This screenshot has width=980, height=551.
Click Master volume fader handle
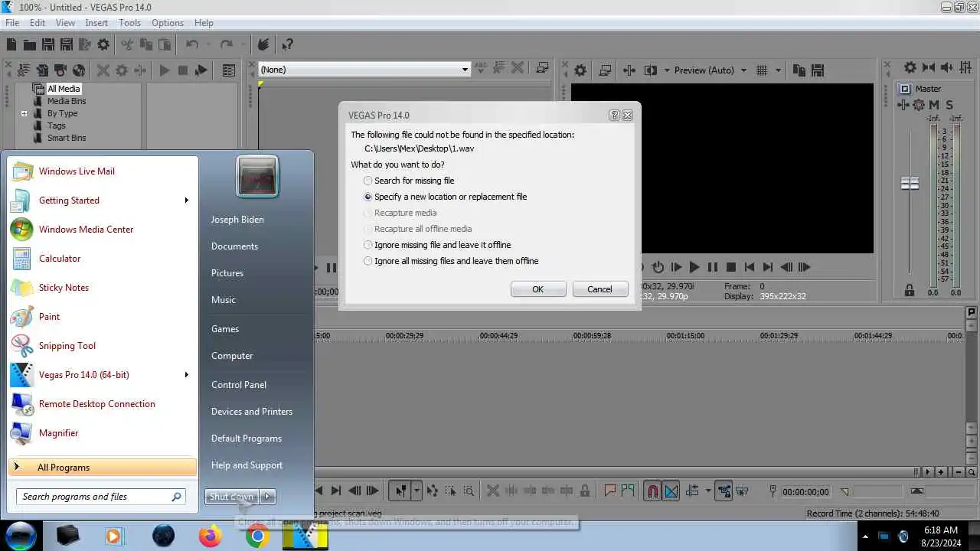point(910,184)
